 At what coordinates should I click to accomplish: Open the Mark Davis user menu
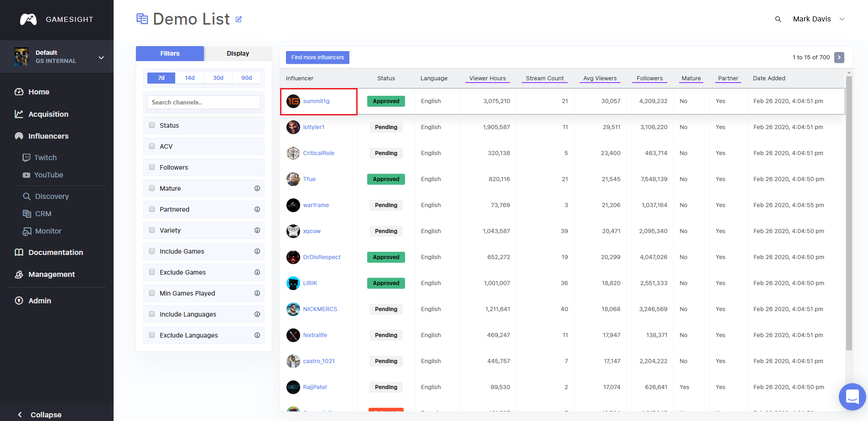pyautogui.click(x=819, y=19)
